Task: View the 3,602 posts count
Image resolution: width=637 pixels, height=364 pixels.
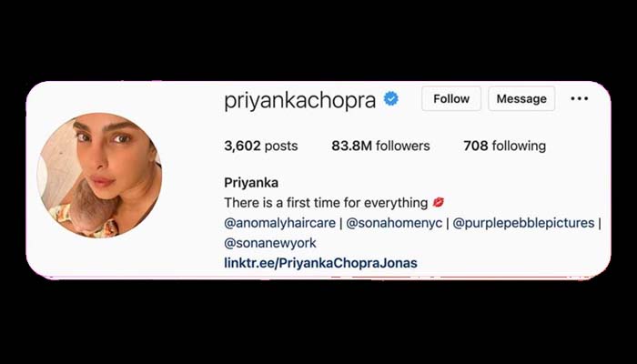Action: pos(261,146)
